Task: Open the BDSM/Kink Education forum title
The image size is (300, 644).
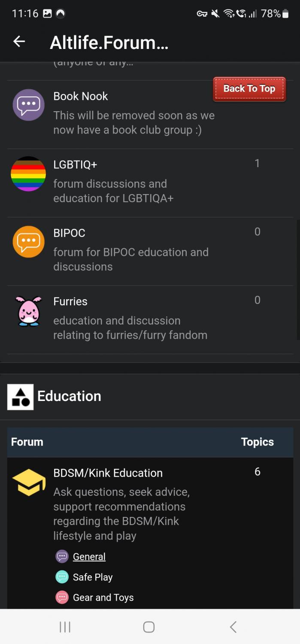Action: [x=108, y=473]
